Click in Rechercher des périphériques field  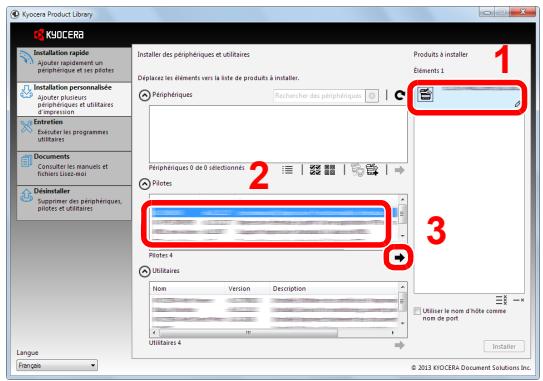click(319, 96)
